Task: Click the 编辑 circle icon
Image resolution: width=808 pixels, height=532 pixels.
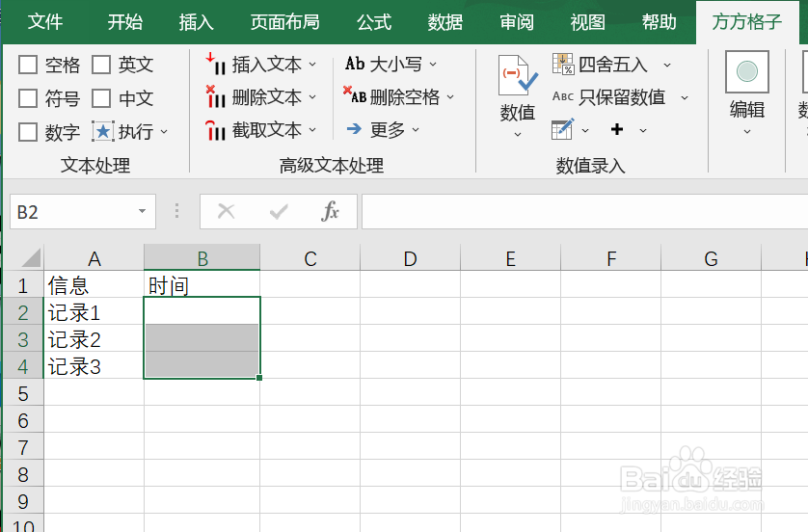Action: 746,71
